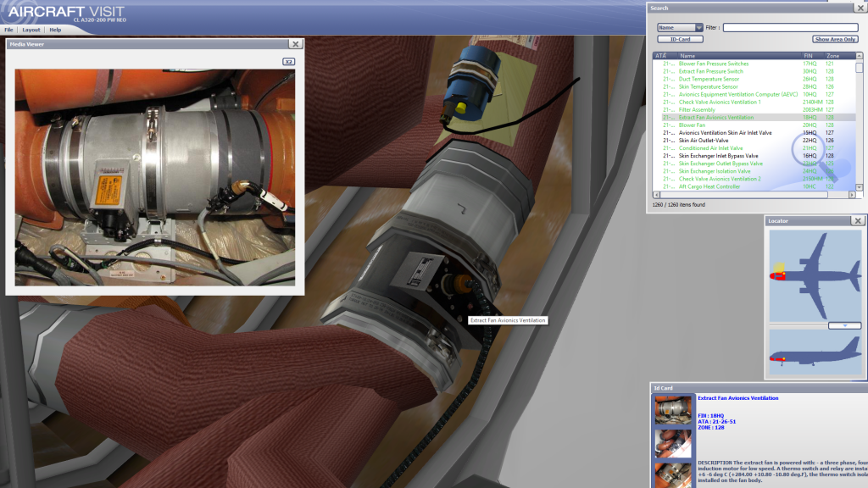Open the Layout menu
The width and height of the screenshot is (868, 488).
click(x=31, y=30)
